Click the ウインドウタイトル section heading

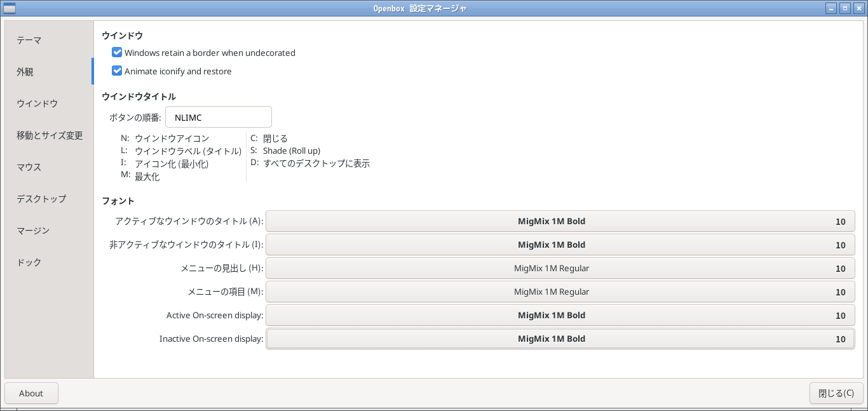(139, 97)
